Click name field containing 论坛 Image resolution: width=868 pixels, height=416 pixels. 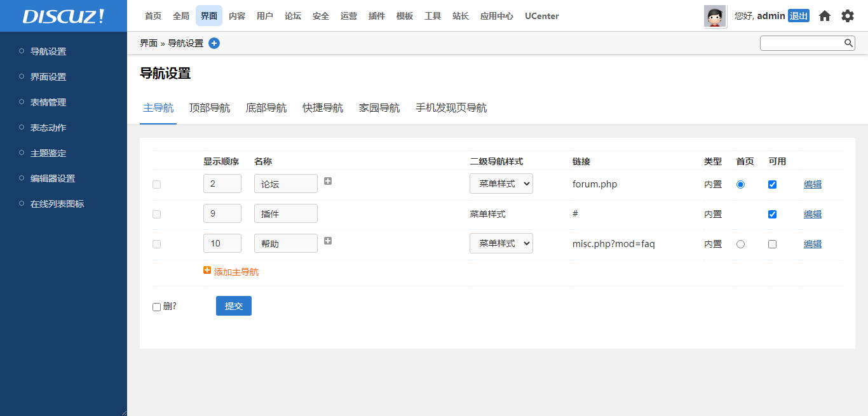(286, 184)
